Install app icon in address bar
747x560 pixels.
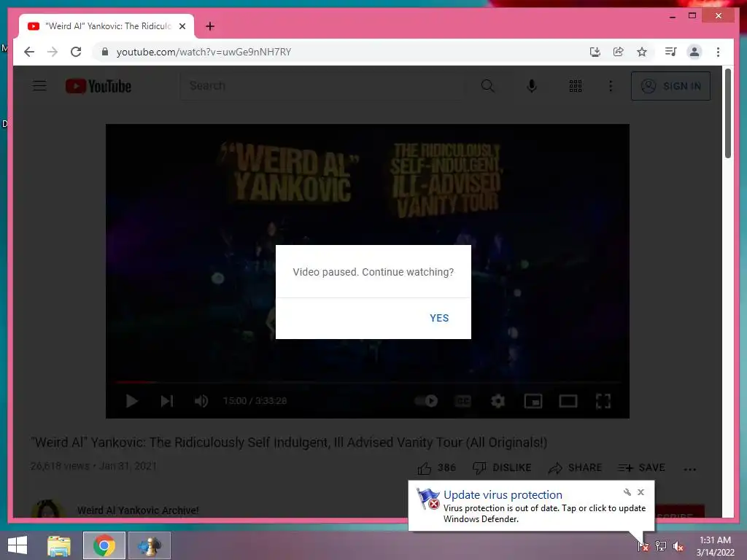595,52
